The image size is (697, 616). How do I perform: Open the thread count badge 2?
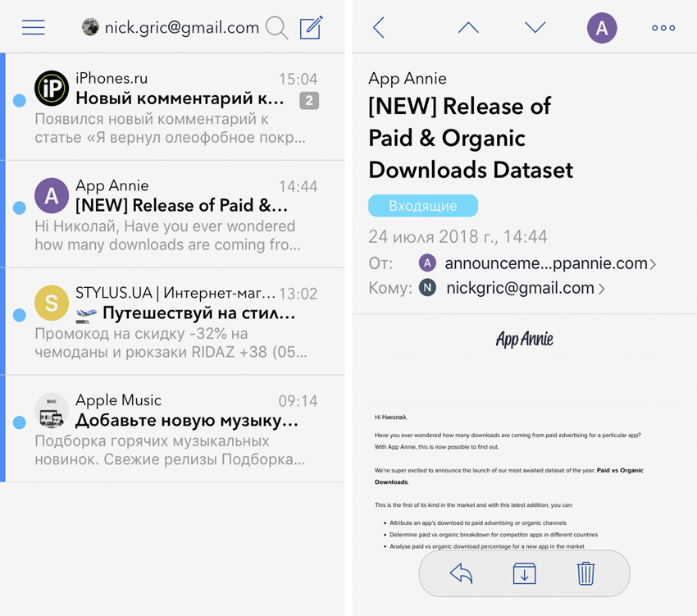point(309,101)
